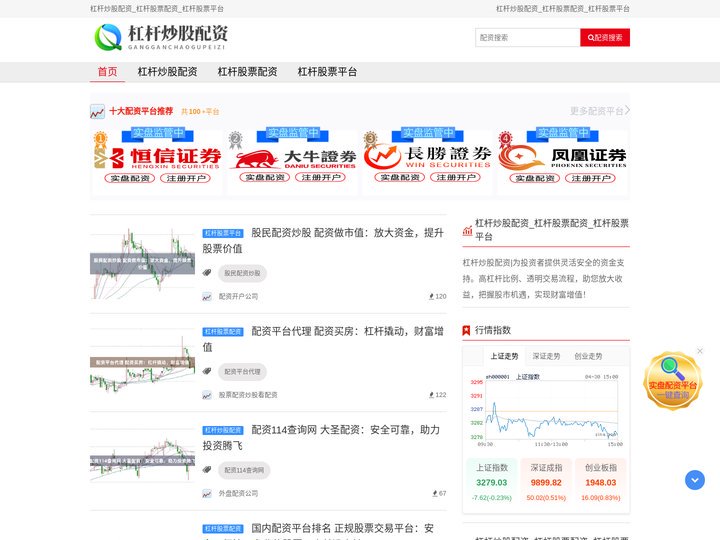
Task: Click 注册开户 under 恒信证券
Action: 185,178
